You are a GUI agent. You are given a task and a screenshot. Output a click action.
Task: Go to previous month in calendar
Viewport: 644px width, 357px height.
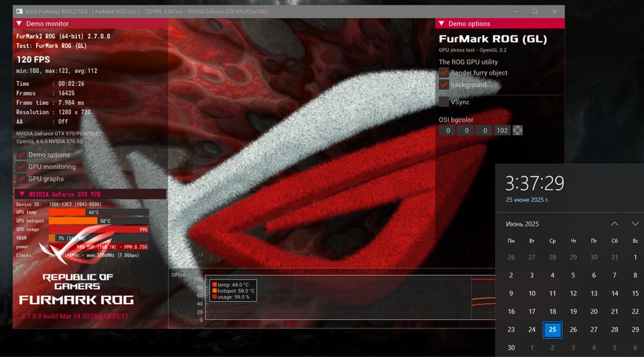click(x=614, y=224)
